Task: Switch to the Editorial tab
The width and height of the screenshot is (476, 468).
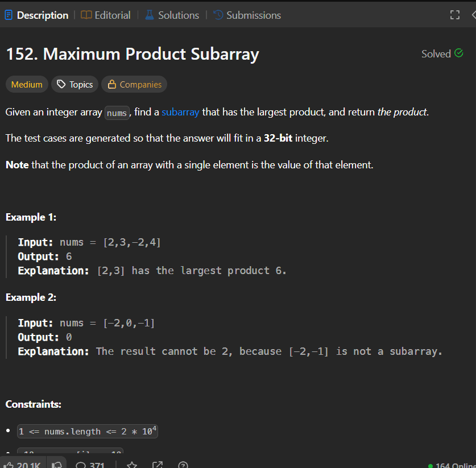Action: pos(111,15)
